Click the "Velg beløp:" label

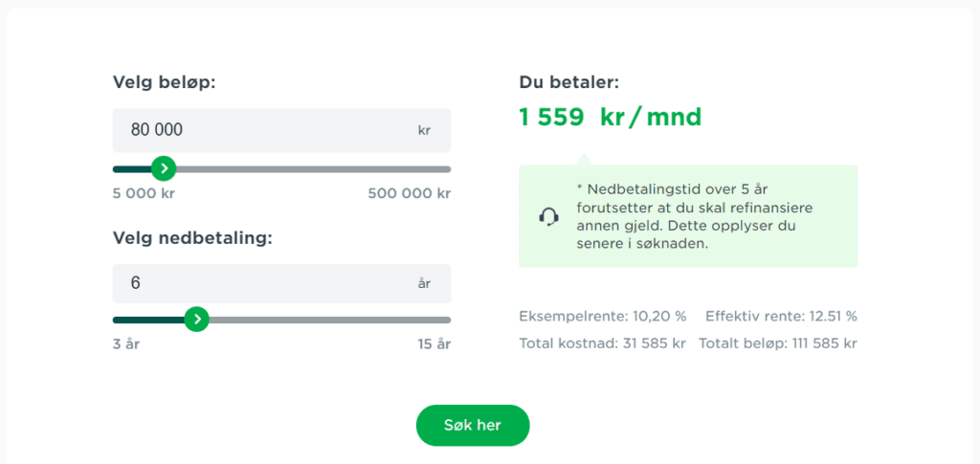tap(164, 82)
